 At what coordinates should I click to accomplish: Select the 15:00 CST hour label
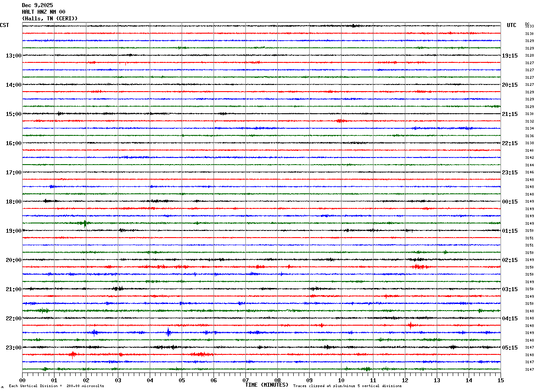pyautogui.click(x=13, y=114)
